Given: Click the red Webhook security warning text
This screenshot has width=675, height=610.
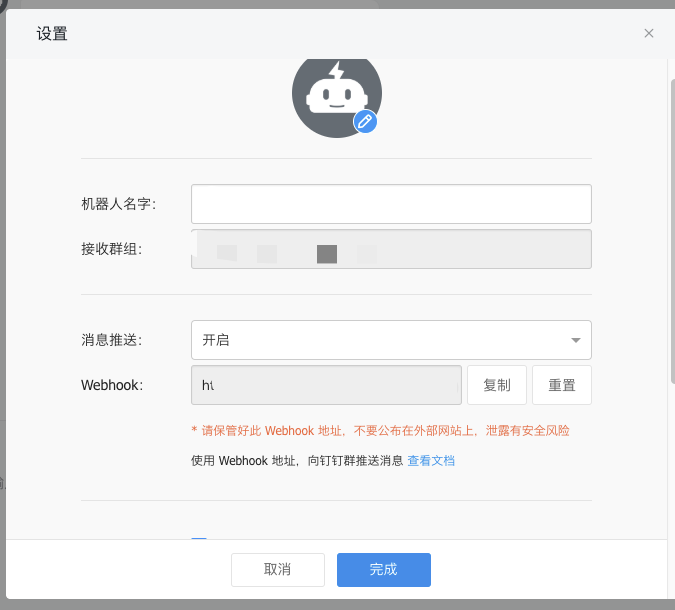Looking at the screenshot, I should pyautogui.click(x=381, y=430).
